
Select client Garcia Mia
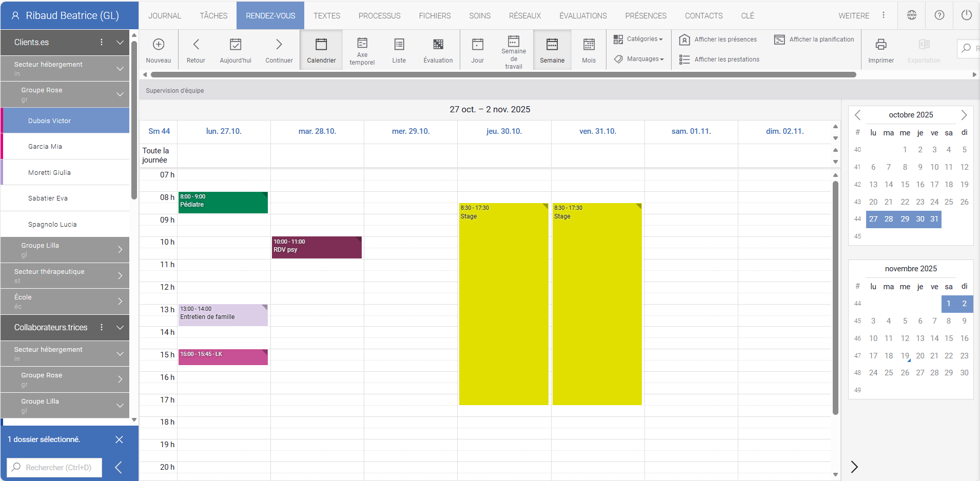coord(45,147)
